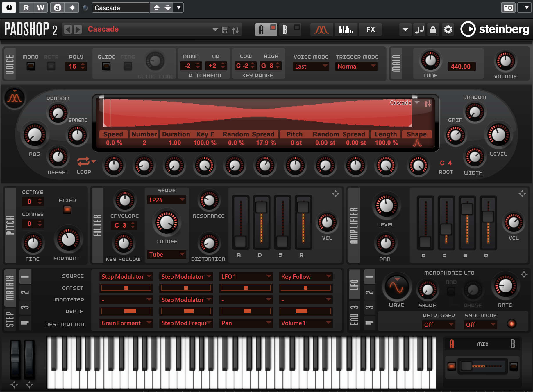Increase the Poly voice count stepper
This screenshot has width=533, height=392.
pyautogui.click(x=83, y=64)
